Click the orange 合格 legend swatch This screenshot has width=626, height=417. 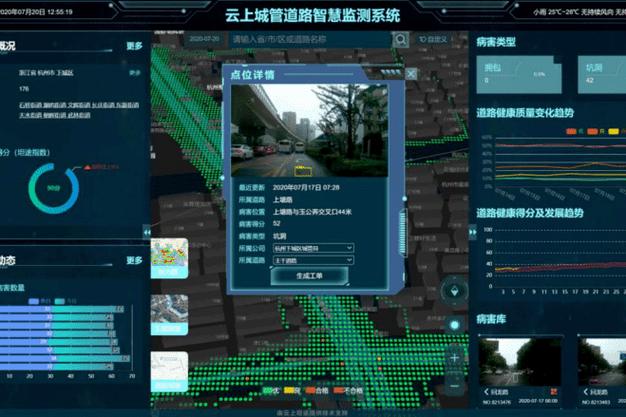(x=311, y=390)
